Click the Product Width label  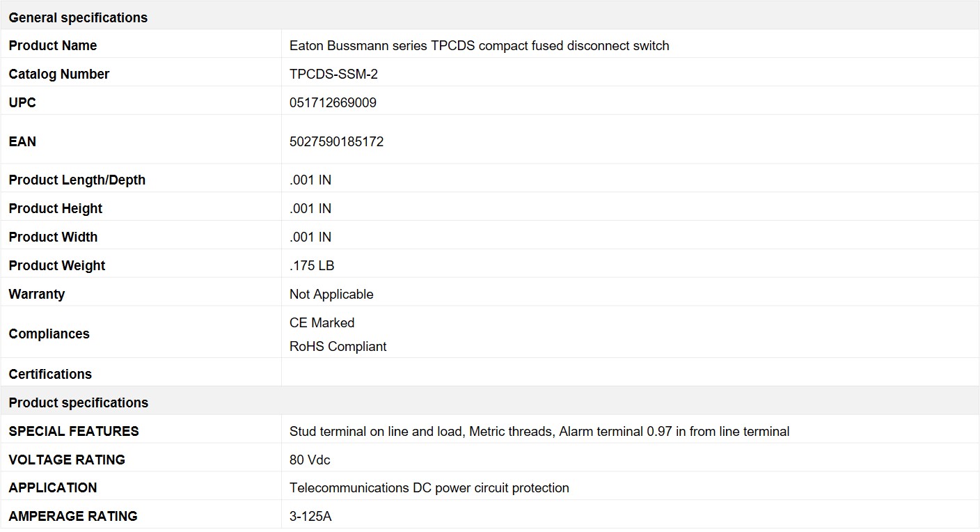(53, 237)
